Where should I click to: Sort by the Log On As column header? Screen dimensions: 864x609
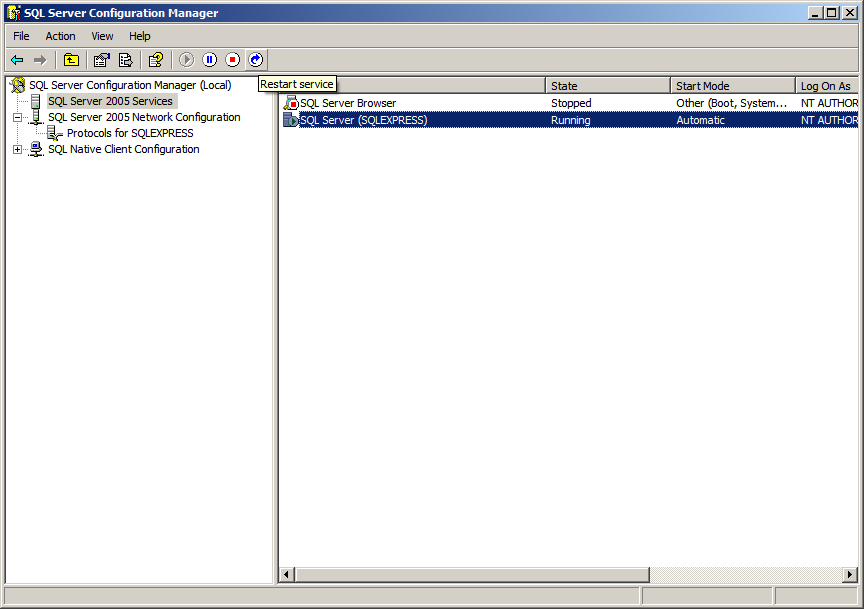click(827, 85)
